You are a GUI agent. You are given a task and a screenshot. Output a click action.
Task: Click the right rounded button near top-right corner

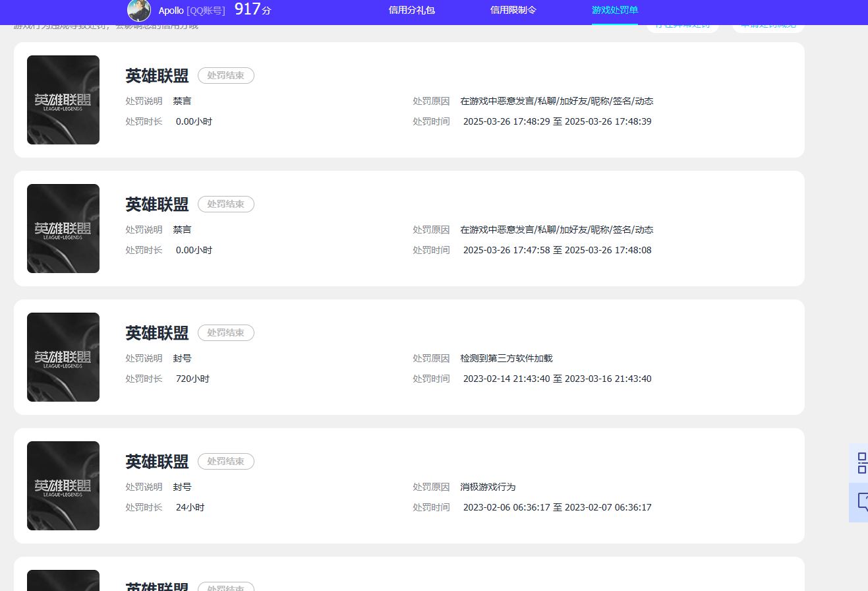(768, 24)
